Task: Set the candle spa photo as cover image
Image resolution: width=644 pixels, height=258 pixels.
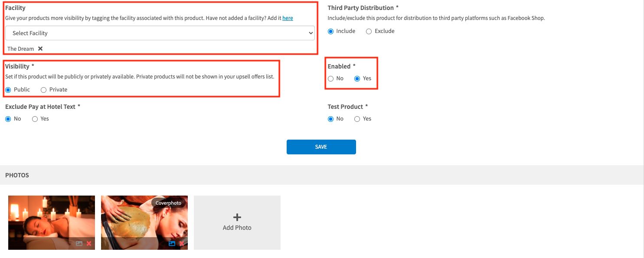Action: click(x=79, y=244)
